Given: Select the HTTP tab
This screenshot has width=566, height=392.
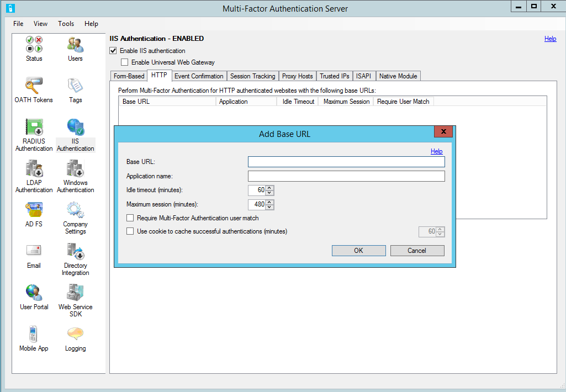Looking at the screenshot, I should coord(159,75).
